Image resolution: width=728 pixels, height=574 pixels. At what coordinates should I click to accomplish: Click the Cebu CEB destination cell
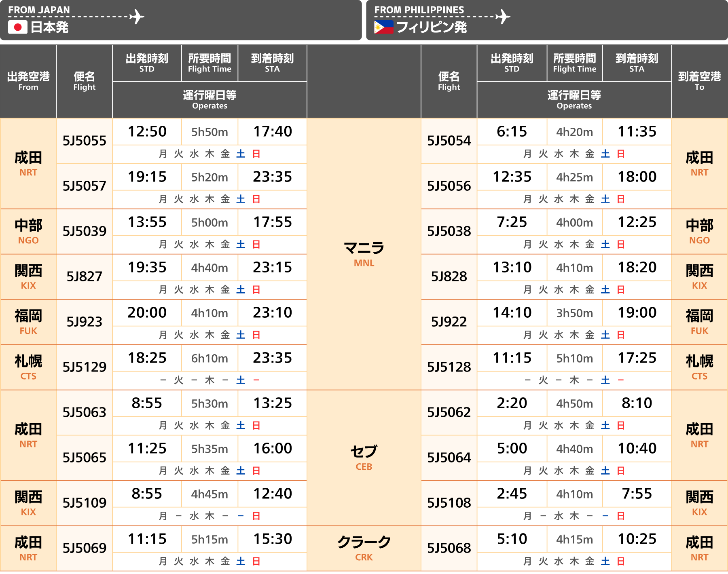[364, 457]
